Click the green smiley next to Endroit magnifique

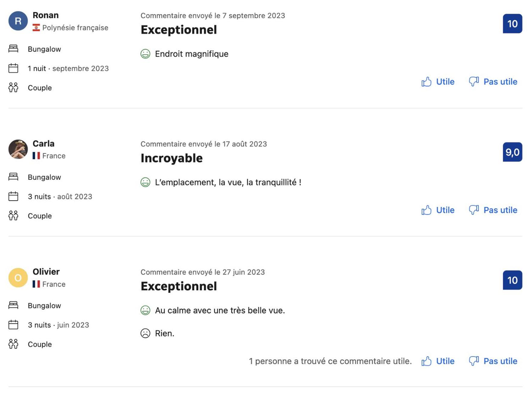pyautogui.click(x=145, y=54)
